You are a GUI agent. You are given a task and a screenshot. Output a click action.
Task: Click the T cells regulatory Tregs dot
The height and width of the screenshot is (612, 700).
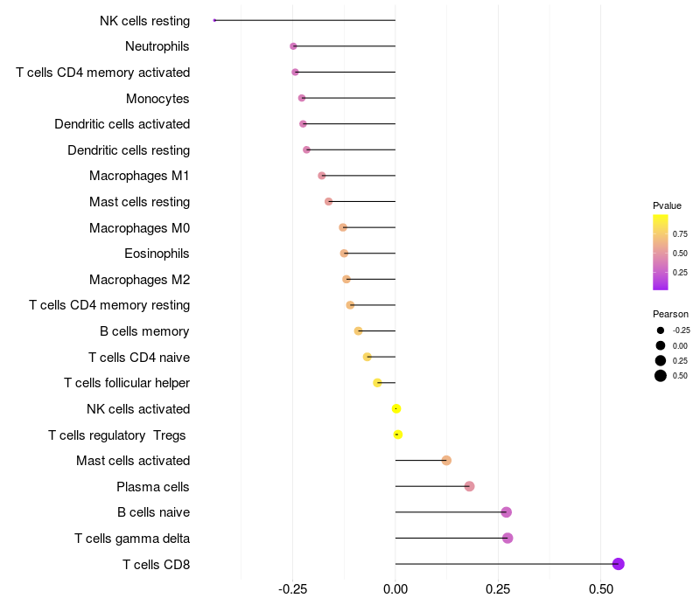pyautogui.click(x=398, y=435)
